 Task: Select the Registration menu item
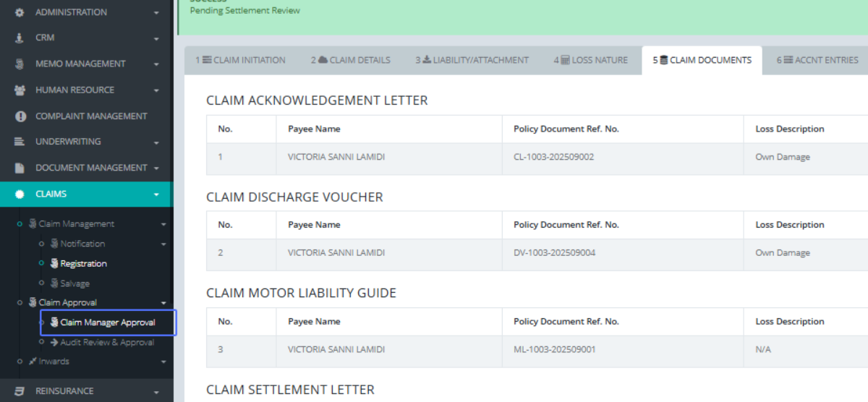(83, 264)
